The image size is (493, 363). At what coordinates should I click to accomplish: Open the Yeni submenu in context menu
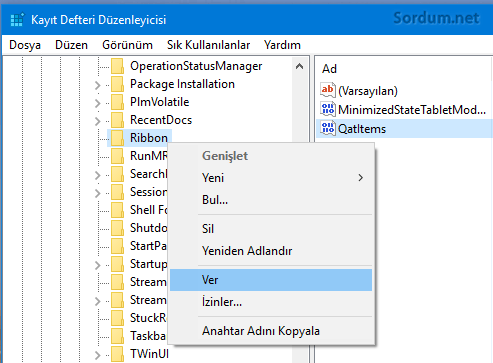click(271, 178)
